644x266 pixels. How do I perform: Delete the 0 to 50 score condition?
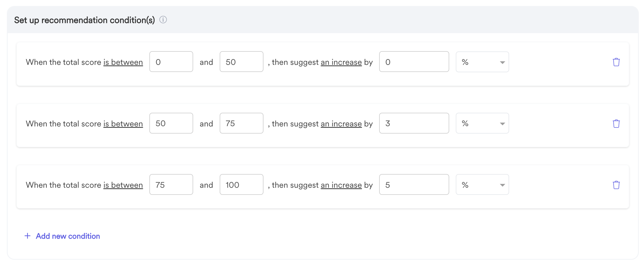click(x=616, y=62)
